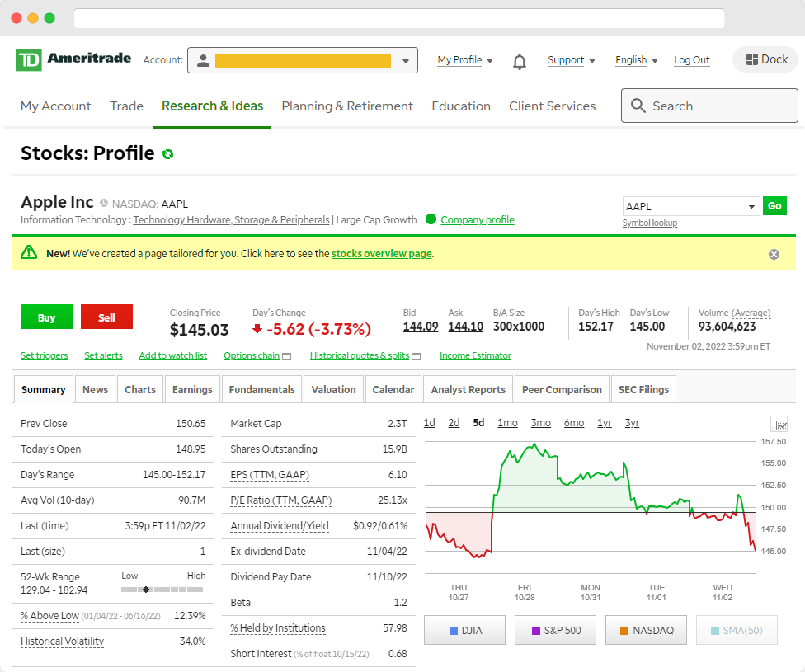Click the Log Out link
The width and height of the screenshot is (805, 672).
691,60
